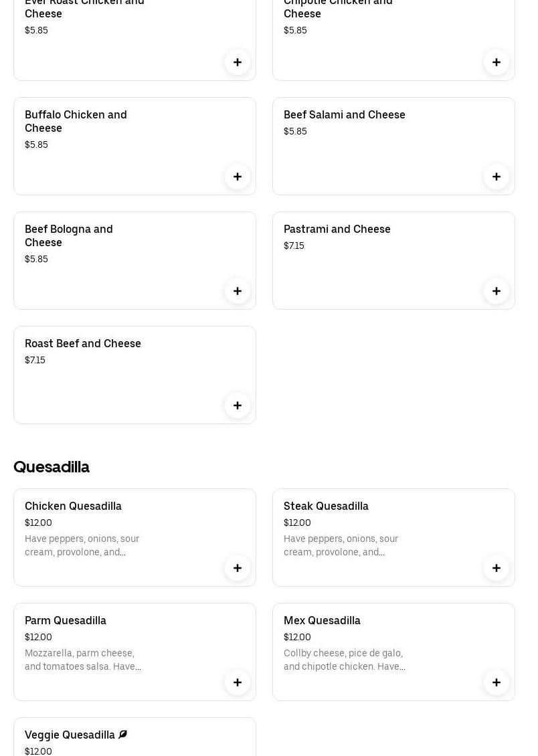The height and width of the screenshot is (756, 538).
Task: Select Chicken Quesadilla item name
Action: [73, 506]
